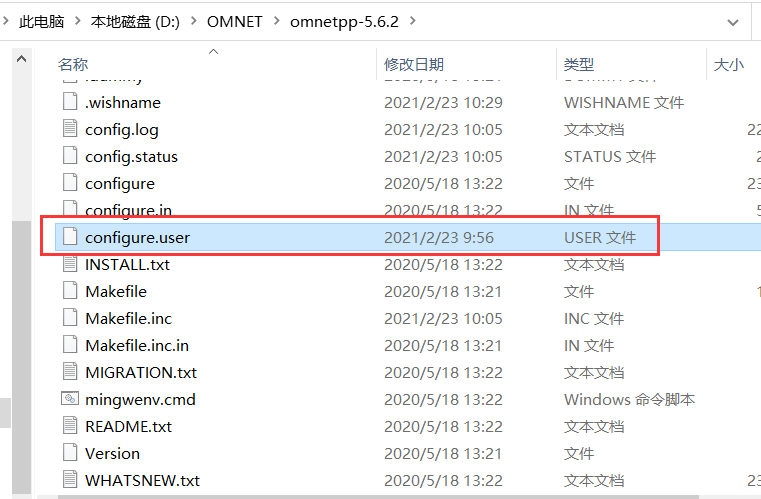Click the Makefile.inc file icon

[70, 318]
